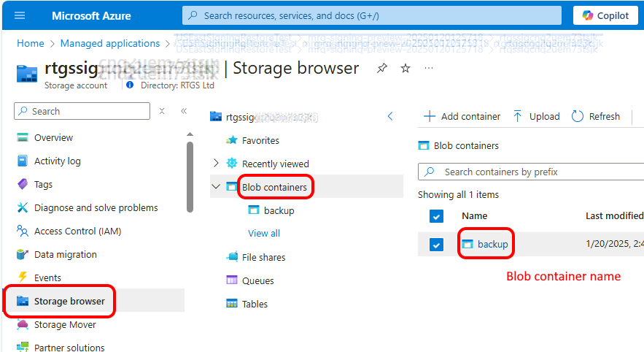644x352 pixels.
Task: Select Blob containers tree item
Action: tap(274, 187)
